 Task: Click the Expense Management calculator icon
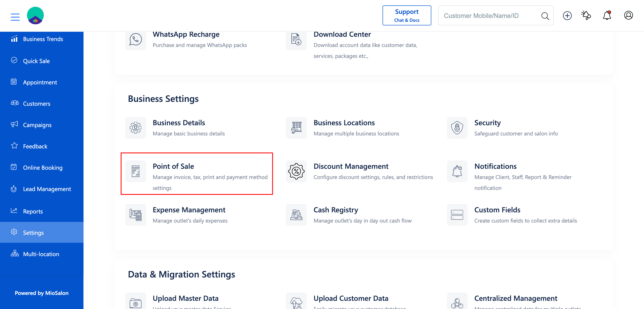click(136, 215)
